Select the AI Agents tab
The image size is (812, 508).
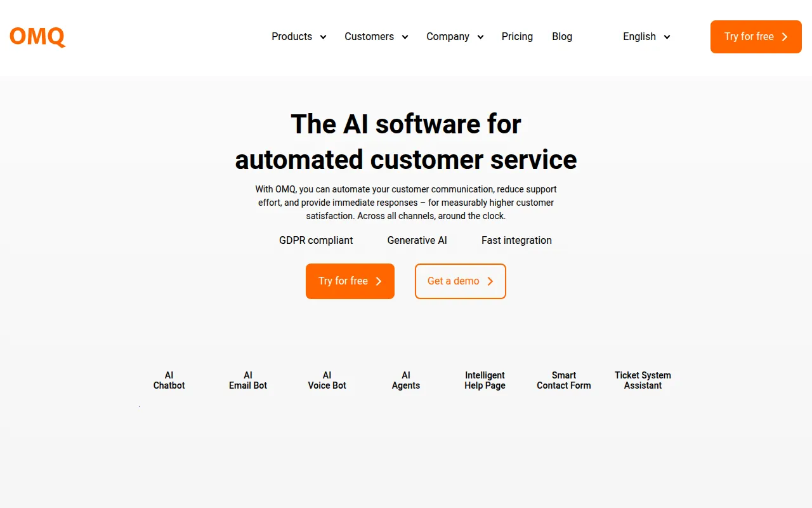click(x=406, y=380)
